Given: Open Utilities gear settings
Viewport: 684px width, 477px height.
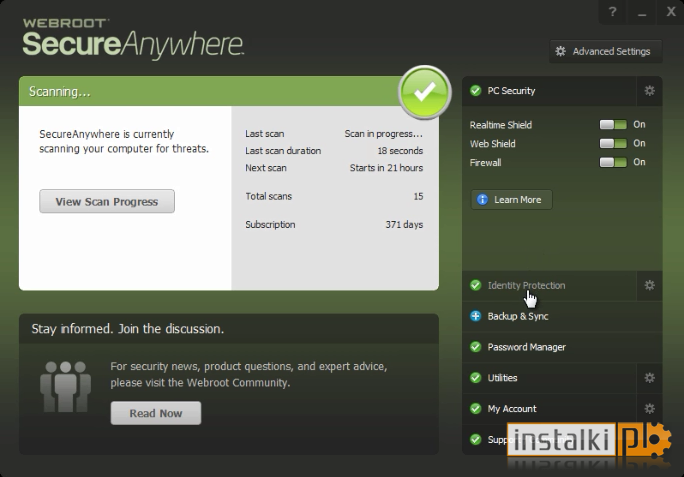Looking at the screenshot, I should (649, 378).
